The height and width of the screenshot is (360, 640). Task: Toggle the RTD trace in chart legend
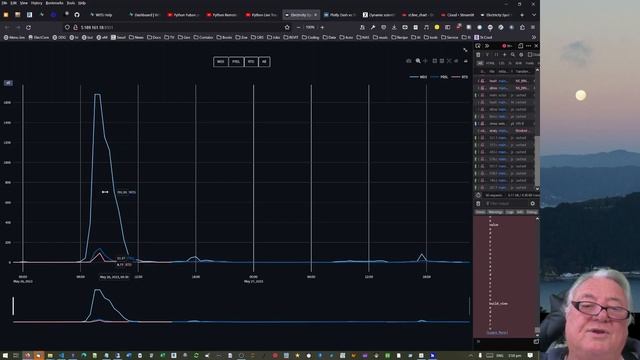coord(460,77)
